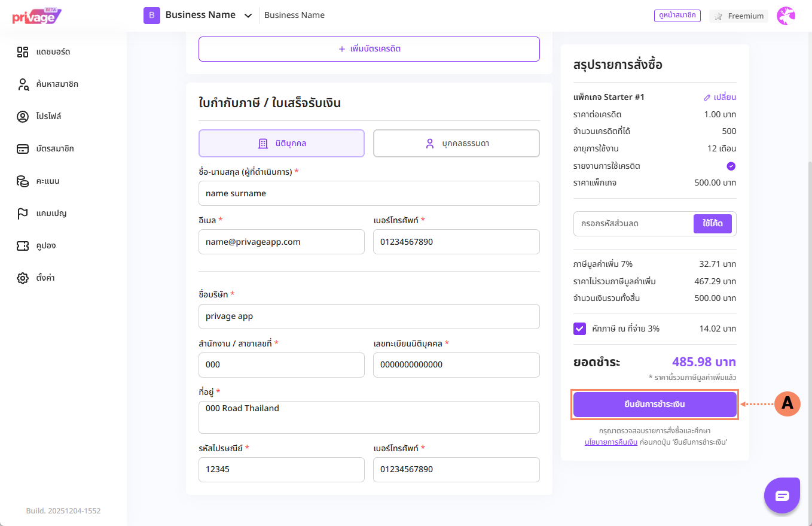
Task: Go to the คูปอง menu item
Action: [45, 246]
